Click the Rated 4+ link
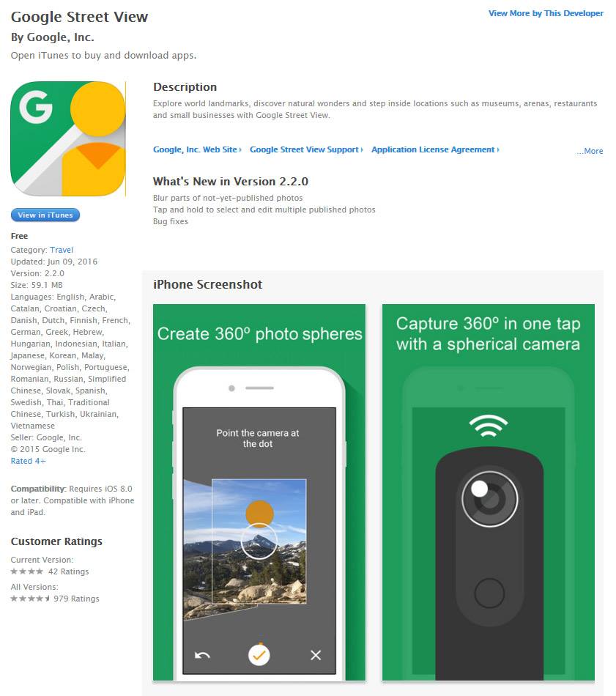 (28, 461)
